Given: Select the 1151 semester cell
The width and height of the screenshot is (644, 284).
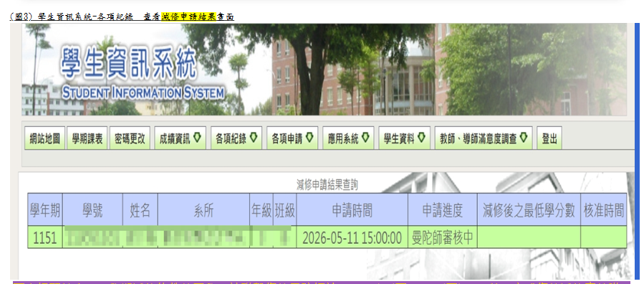Looking at the screenshot, I should (x=45, y=237).
